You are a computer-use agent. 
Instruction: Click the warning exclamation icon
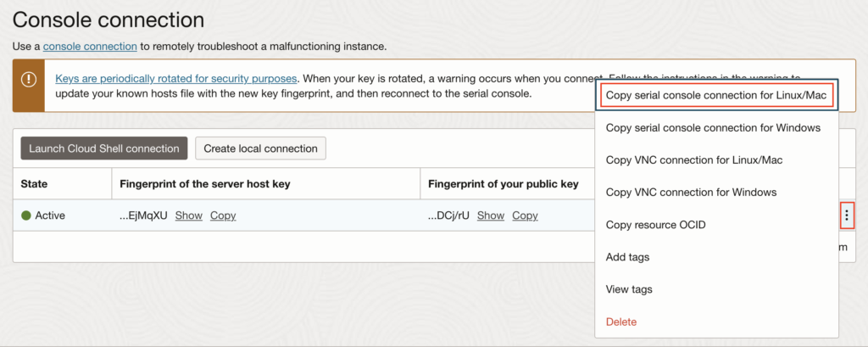pos(30,79)
